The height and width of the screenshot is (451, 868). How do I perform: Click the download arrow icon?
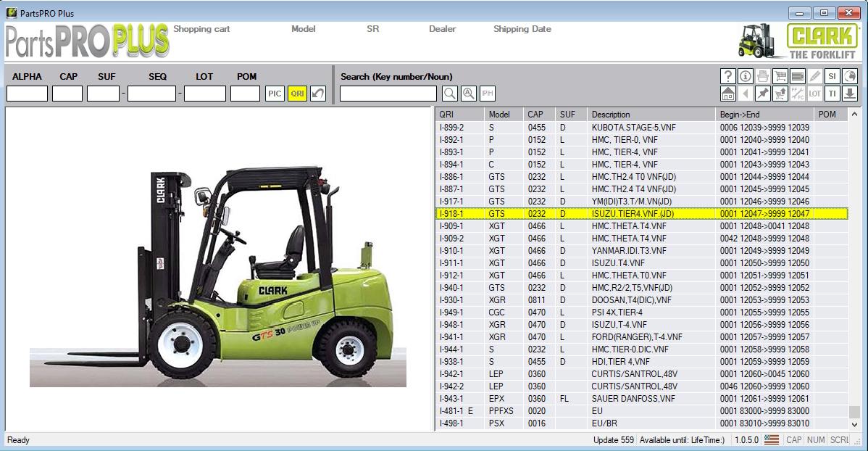pyautogui.click(x=850, y=94)
